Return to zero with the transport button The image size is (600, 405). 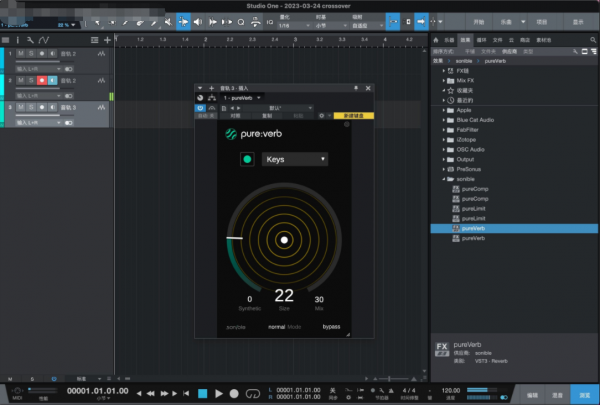click(x=186, y=393)
